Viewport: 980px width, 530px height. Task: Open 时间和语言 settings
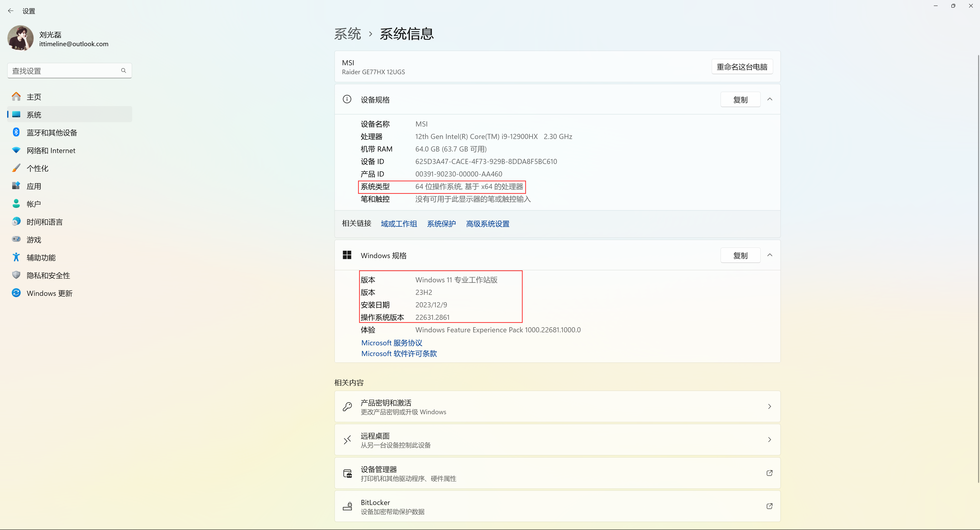[70, 222]
